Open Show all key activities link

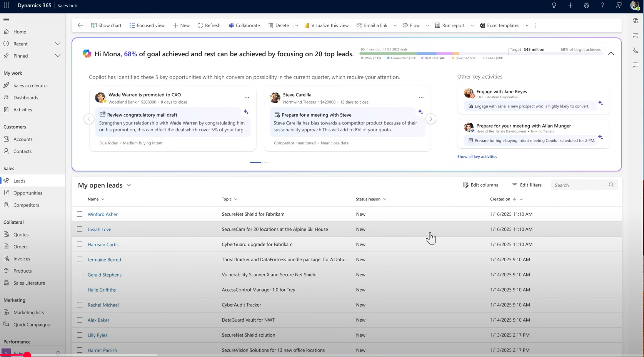coord(477,157)
